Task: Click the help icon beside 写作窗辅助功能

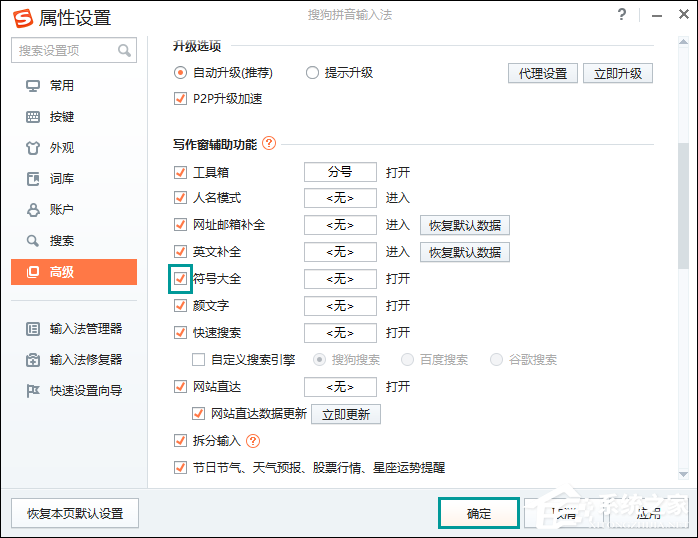Action: (x=269, y=145)
